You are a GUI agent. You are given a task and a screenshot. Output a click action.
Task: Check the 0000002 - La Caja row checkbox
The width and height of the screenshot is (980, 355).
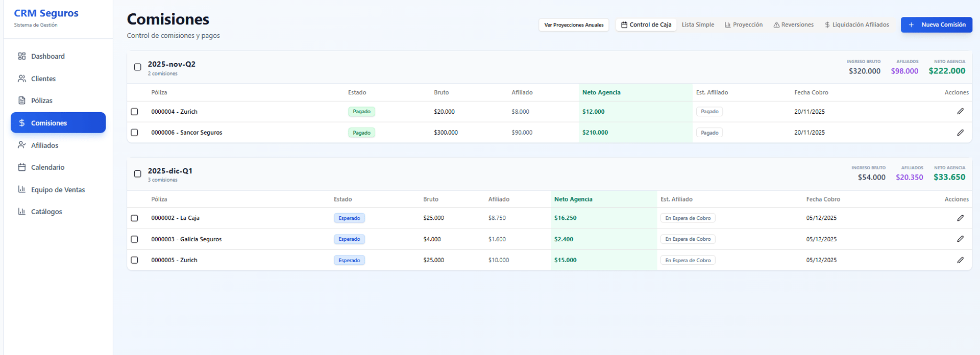(x=134, y=218)
